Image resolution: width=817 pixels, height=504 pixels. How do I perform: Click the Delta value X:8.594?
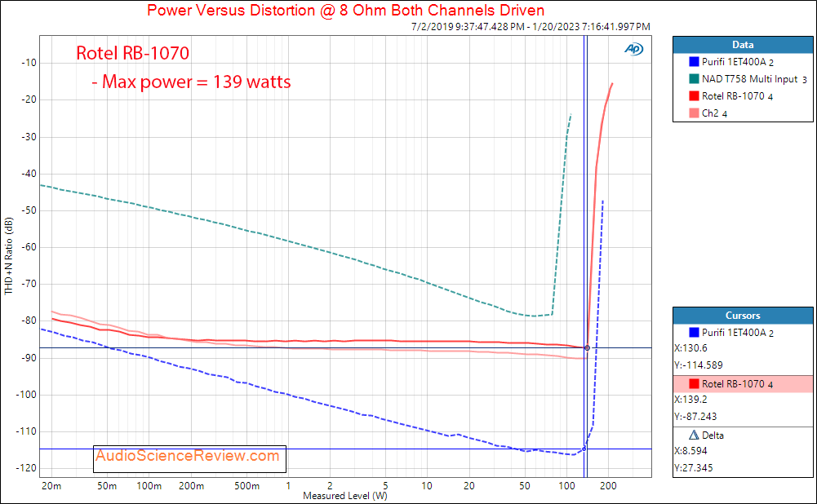(690, 451)
